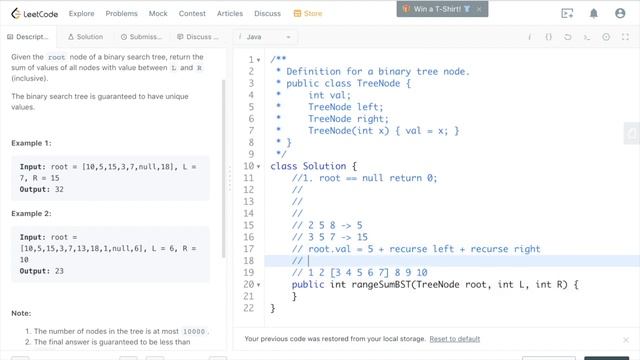Open the Java language dropdown
The image size is (640, 360).
[x=265, y=37]
